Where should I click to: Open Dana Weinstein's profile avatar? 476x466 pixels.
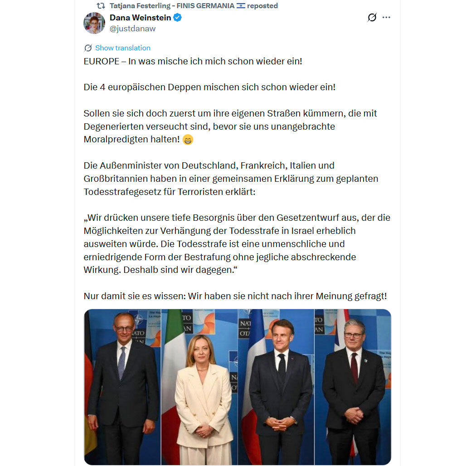tap(94, 23)
